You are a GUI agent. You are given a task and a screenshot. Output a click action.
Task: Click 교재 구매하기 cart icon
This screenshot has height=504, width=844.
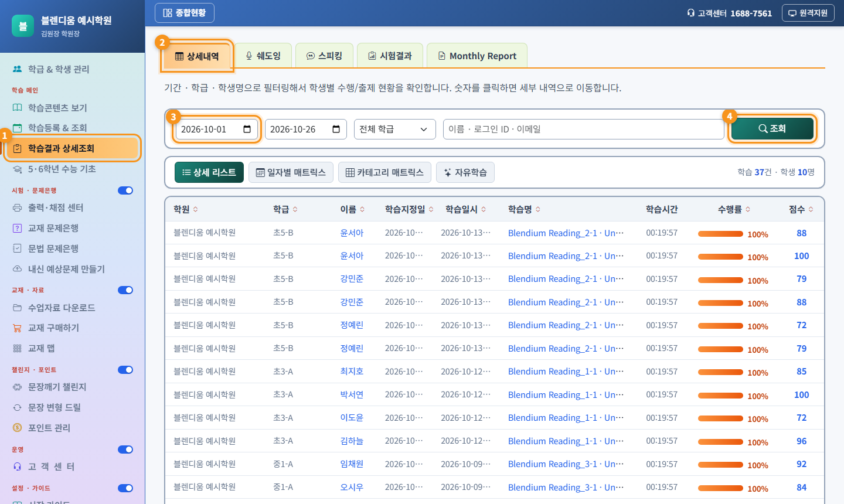(18, 328)
